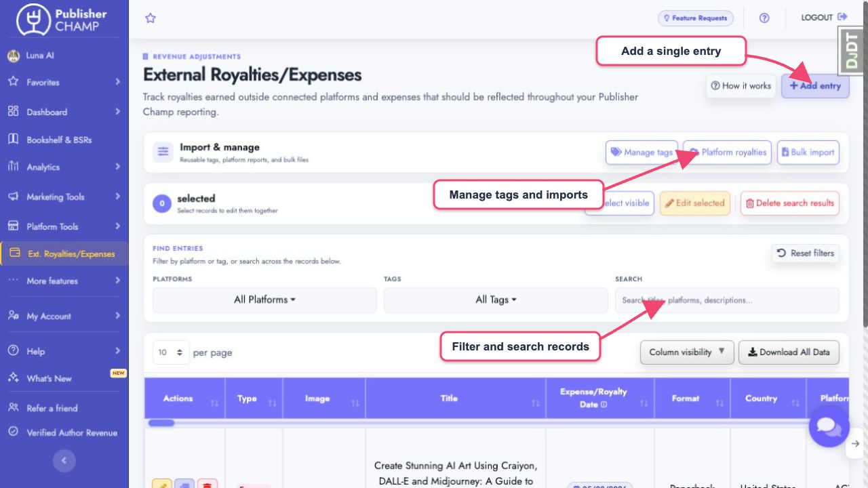Click the Platform royalties button

(x=728, y=152)
